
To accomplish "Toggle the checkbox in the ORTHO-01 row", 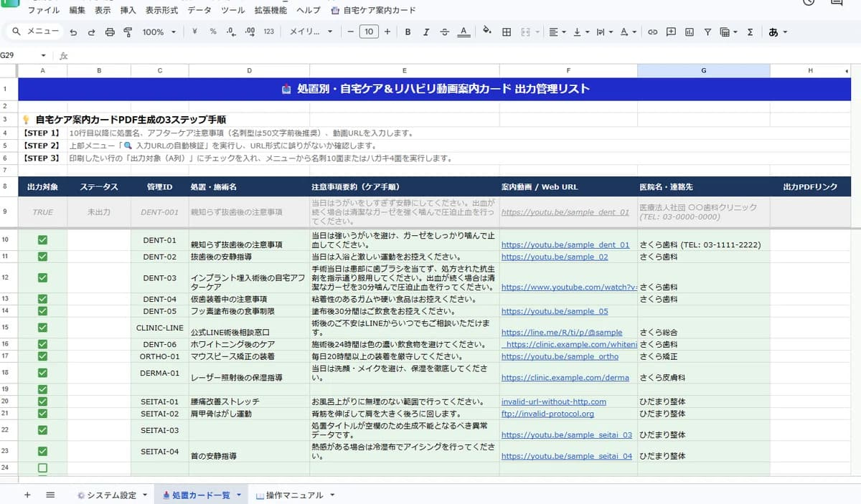I will pos(42,356).
